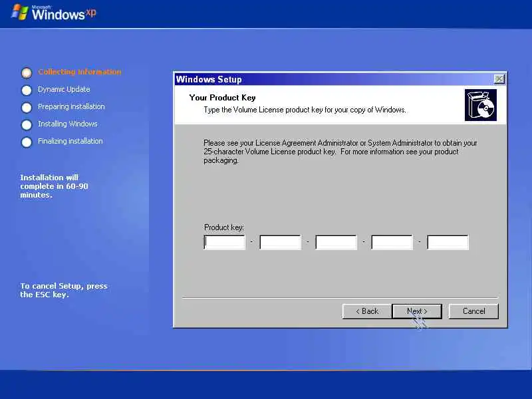Click the Windows Setup title bar text
Viewport: 532px width, 399px height.
pyautogui.click(x=209, y=79)
